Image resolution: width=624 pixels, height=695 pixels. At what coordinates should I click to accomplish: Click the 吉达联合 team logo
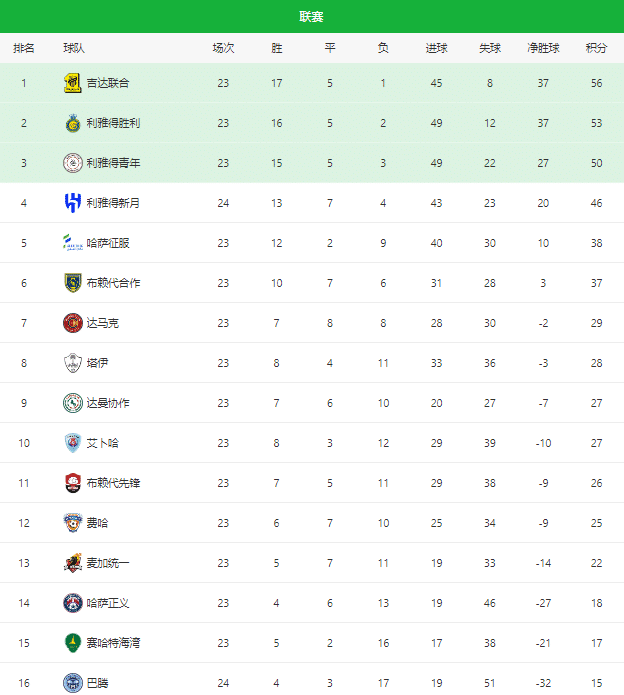pyautogui.click(x=72, y=83)
